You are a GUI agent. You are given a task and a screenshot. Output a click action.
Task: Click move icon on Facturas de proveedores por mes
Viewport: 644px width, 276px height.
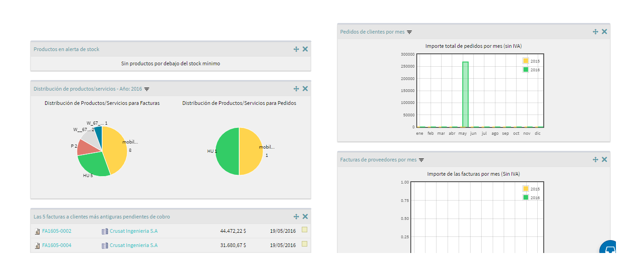[596, 160]
